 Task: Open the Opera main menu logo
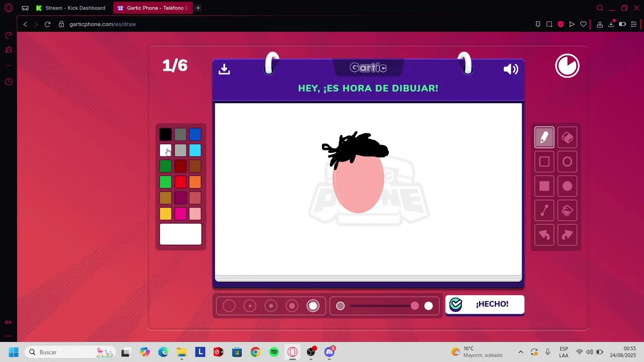(9, 8)
